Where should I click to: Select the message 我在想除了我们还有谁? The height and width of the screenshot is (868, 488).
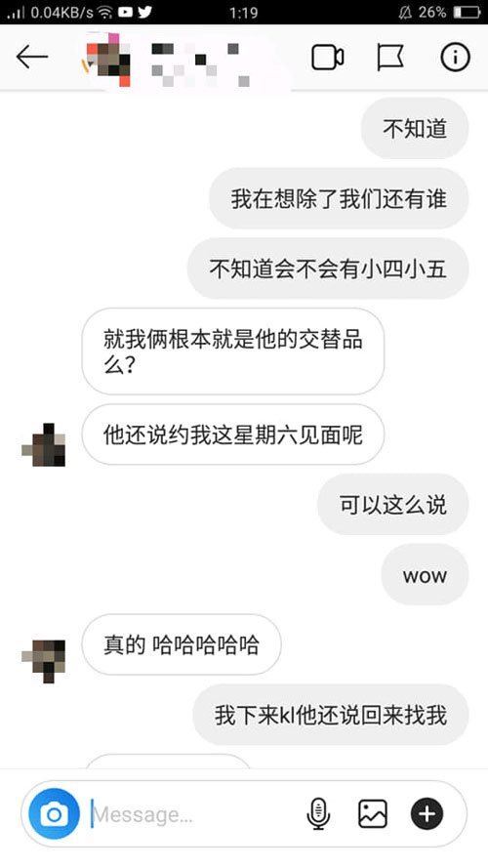(339, 198)
